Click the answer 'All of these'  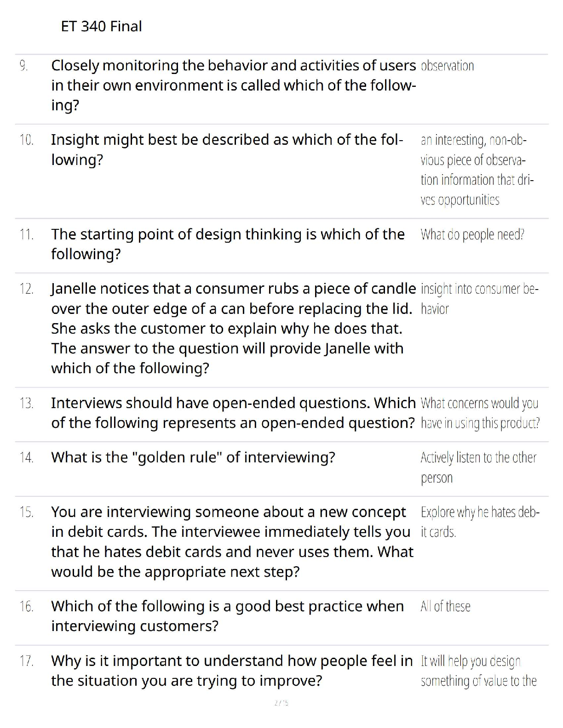tap(445, 606)
